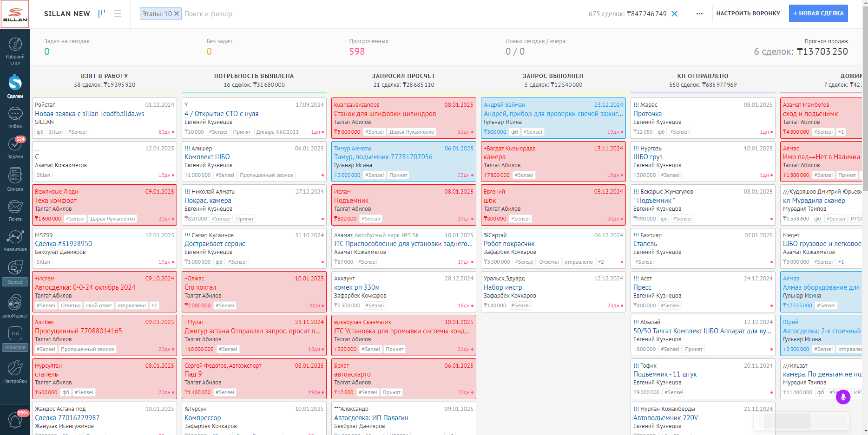
Task: Switch to list view icon
Action: point(118,14)
